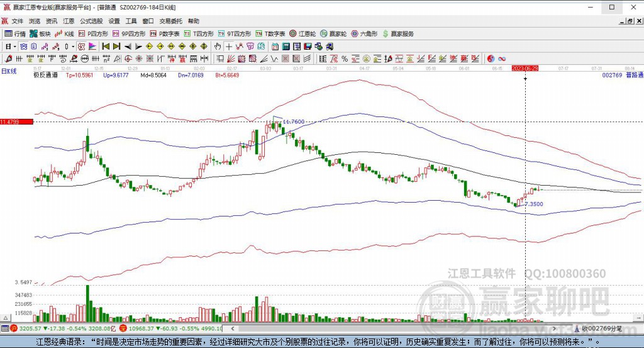This screenshot has width=644, height=348.
Task: Click the Bt=5.6649 indicator value
Action: coord(227,75)
